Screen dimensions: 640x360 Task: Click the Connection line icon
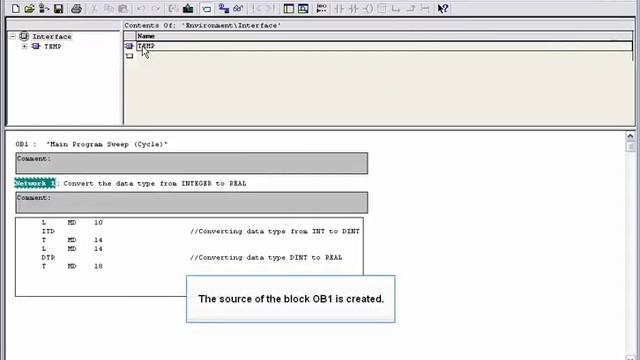pos(425,9)
